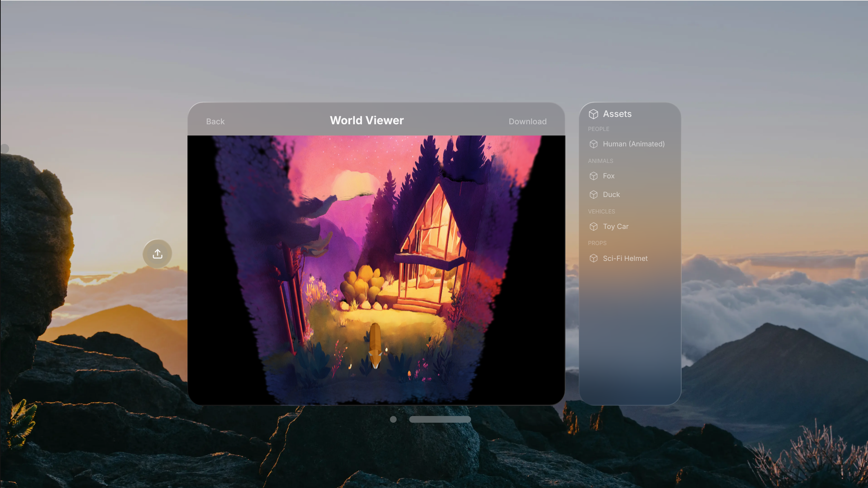Go Back from World Viewer

[215, 121]
